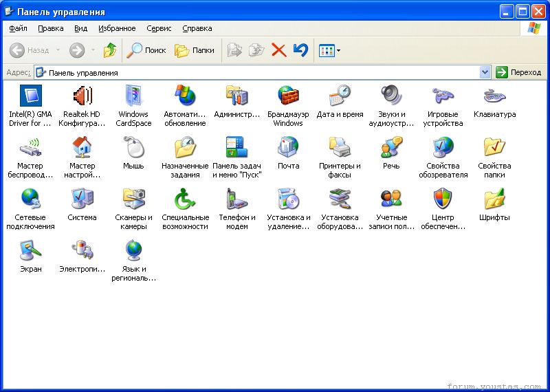Open Автоматическое обновление icon
The height and width of the screenshot is (392, 550).
185,96
